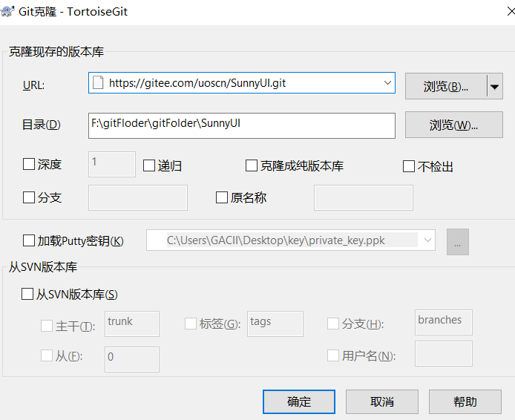Click the from-revision field showing 0
515x420 pixels.
pyautogui.click(x=132, y=359)
